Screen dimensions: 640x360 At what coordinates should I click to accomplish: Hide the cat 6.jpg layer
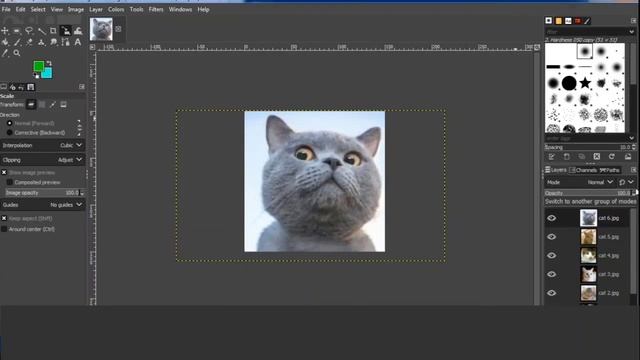click(551, 218)
